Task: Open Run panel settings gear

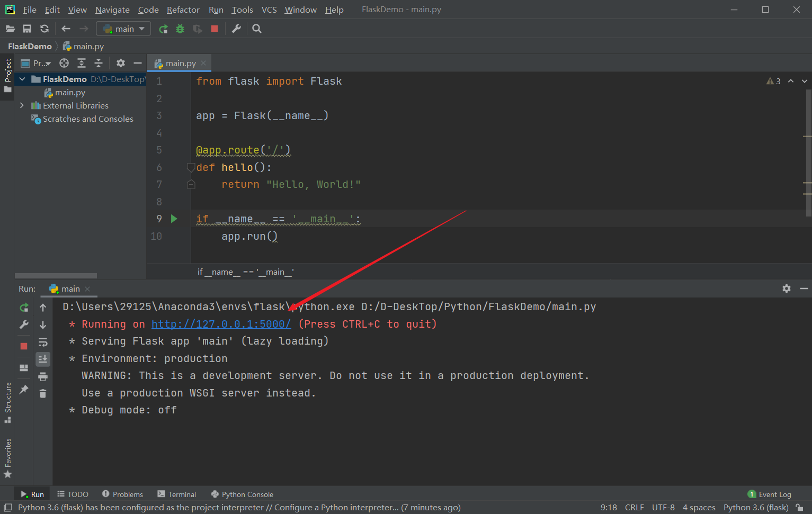Action: click(787, 288)
